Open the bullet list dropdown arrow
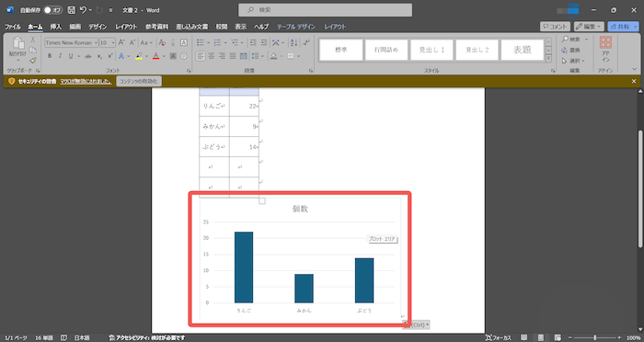The width and height of the screenshot is (644, 342). 208,42
